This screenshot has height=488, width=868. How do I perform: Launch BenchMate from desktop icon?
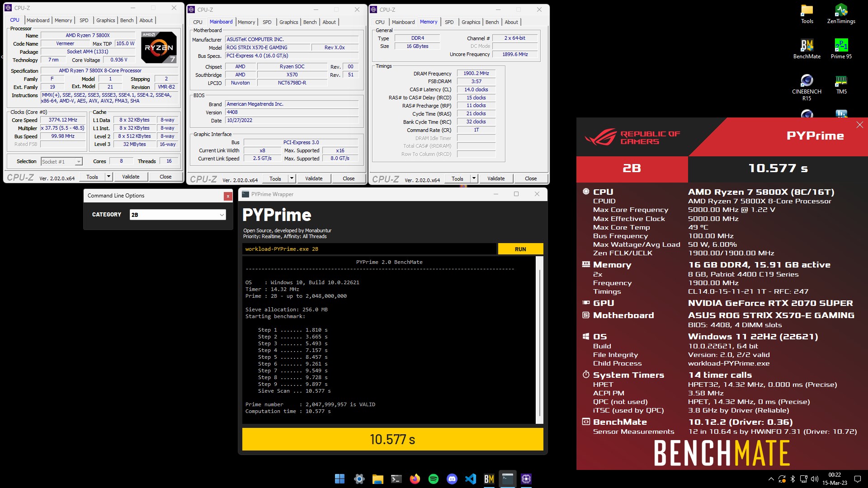coord(807,49)
